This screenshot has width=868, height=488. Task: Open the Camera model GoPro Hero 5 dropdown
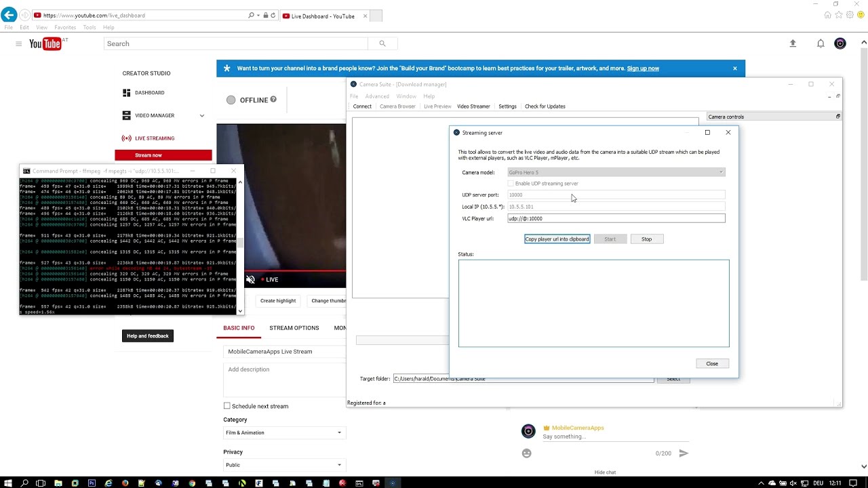click(616, 172)
